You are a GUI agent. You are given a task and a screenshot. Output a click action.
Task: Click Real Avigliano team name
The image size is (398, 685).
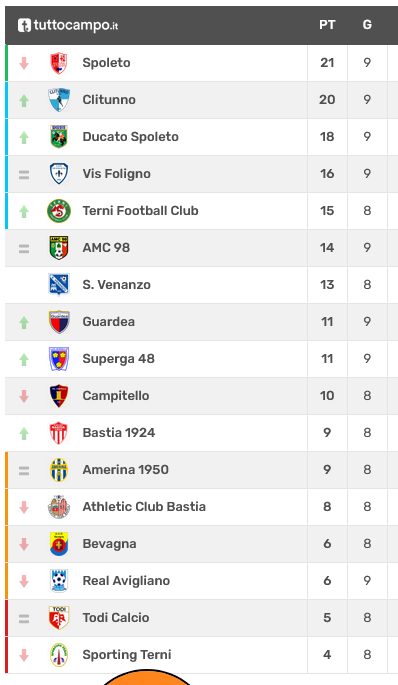pyautogui.click(x=126, y=581)
